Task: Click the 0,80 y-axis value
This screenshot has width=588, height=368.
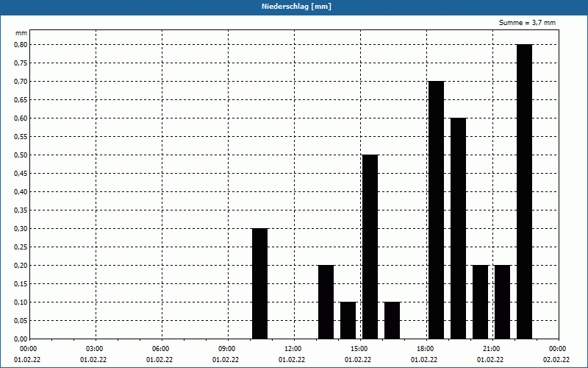Action: pyautogui.click(x=21, y=45)
